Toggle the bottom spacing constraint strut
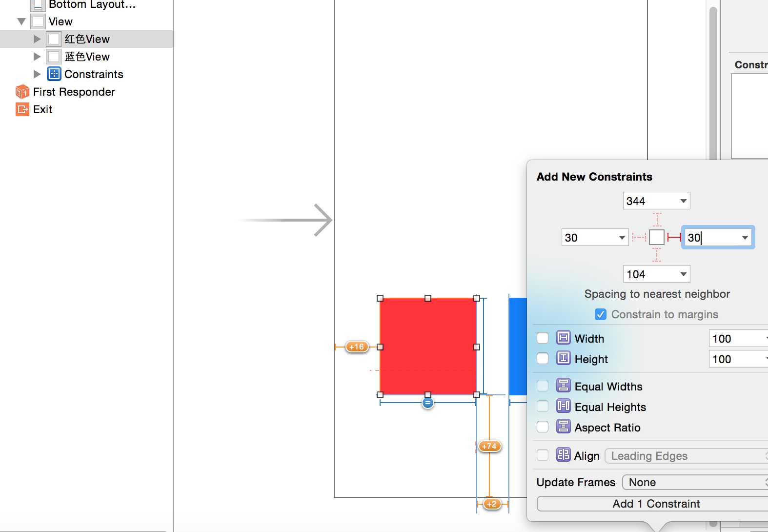 (657, 255)
